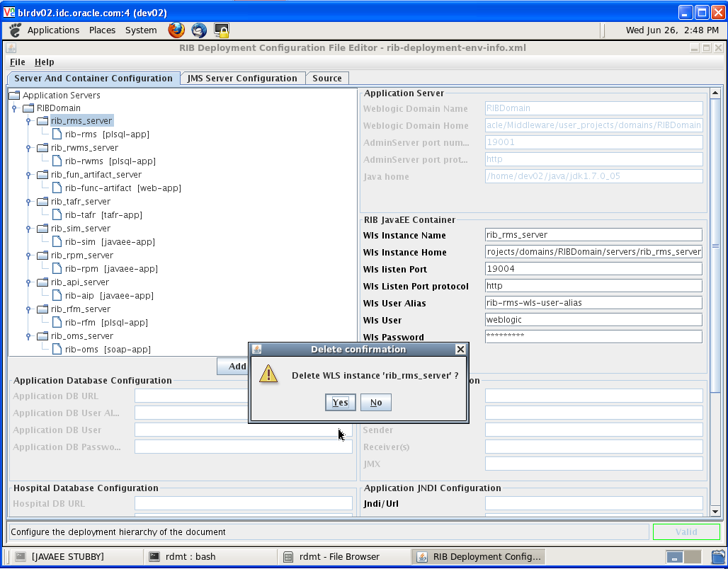The image size is (728, 569).
Task: Close the Delete confirmation dialog
Action: [x=460, y=349]
